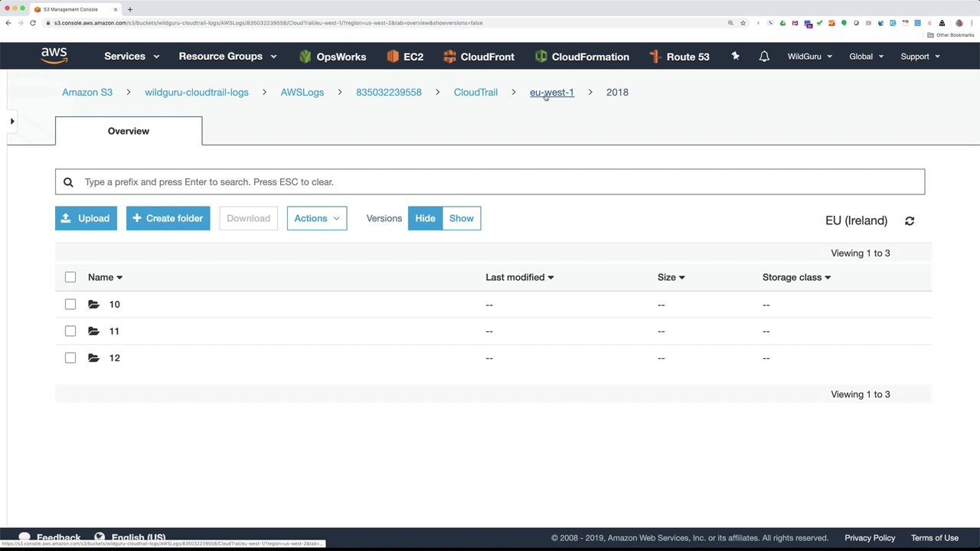Set Versions to Show
This screenshot has width=980, height=551.
tap(462, 219)
